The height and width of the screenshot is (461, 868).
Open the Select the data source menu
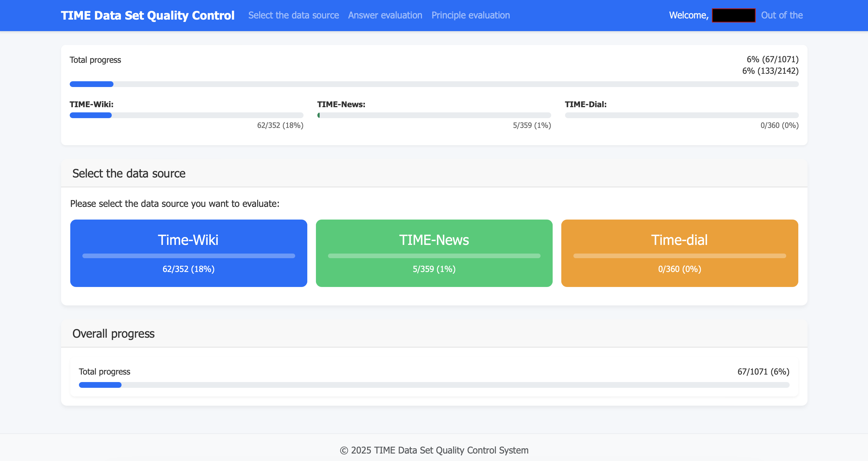(x=293, y=16)
